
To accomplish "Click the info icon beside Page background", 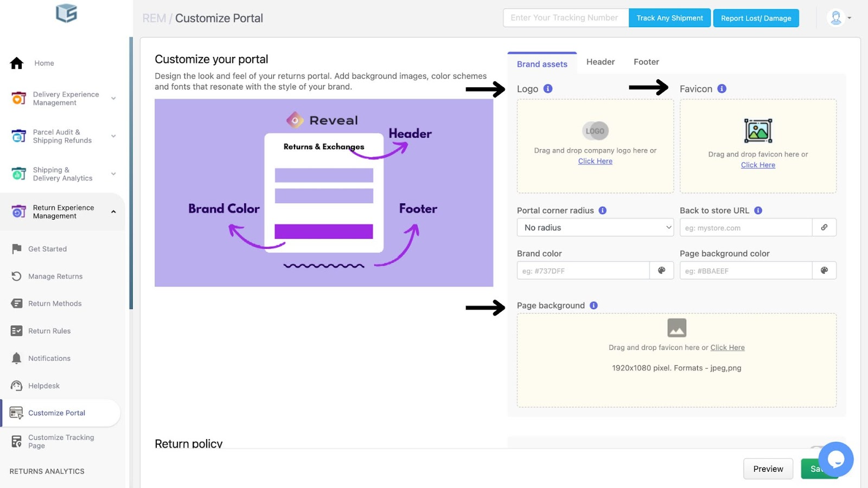I will (x=593, y=305).
